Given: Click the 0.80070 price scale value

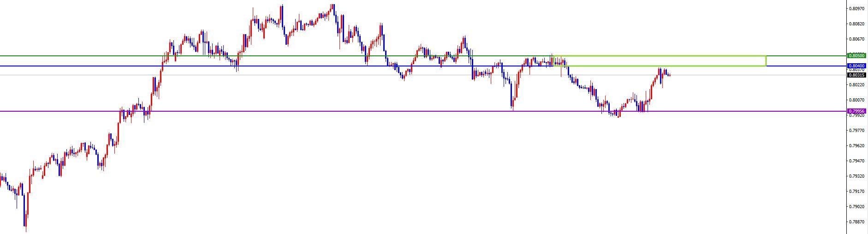Looking at the screenshot, I should click(x=856, y=100).
